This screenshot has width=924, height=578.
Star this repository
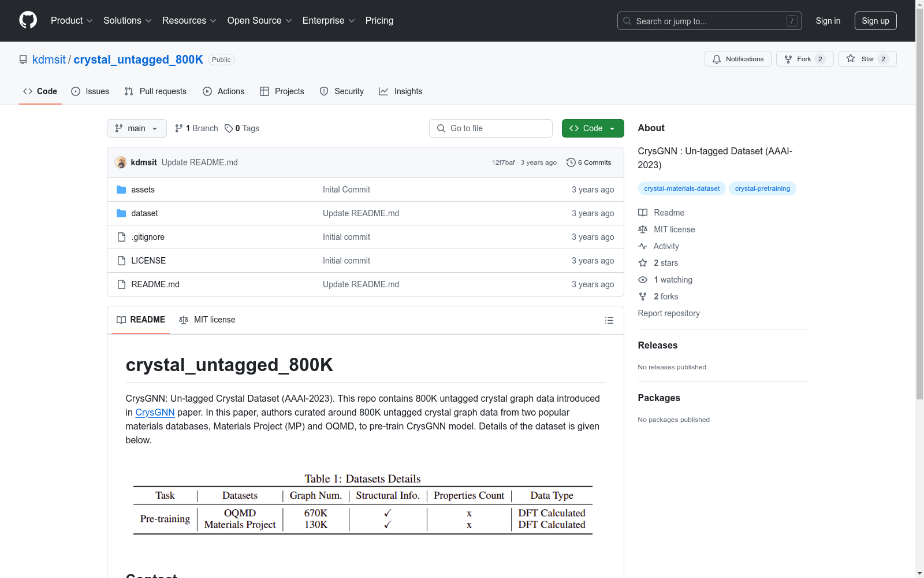point(867,59)
